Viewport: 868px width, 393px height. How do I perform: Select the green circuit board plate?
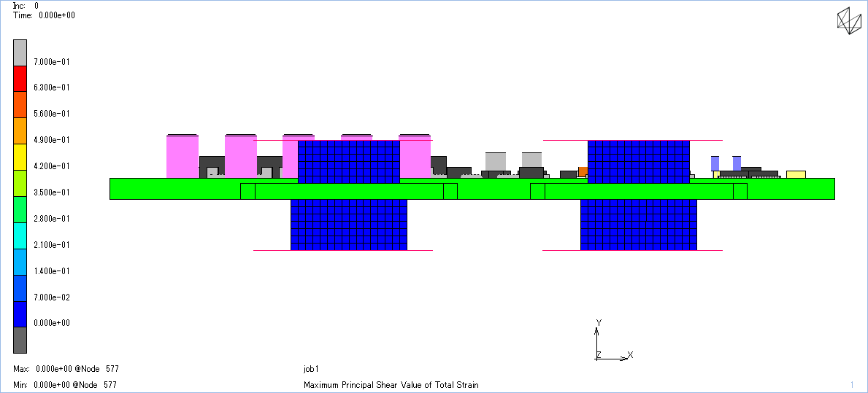pyautogui.click(x=472, y=189)
